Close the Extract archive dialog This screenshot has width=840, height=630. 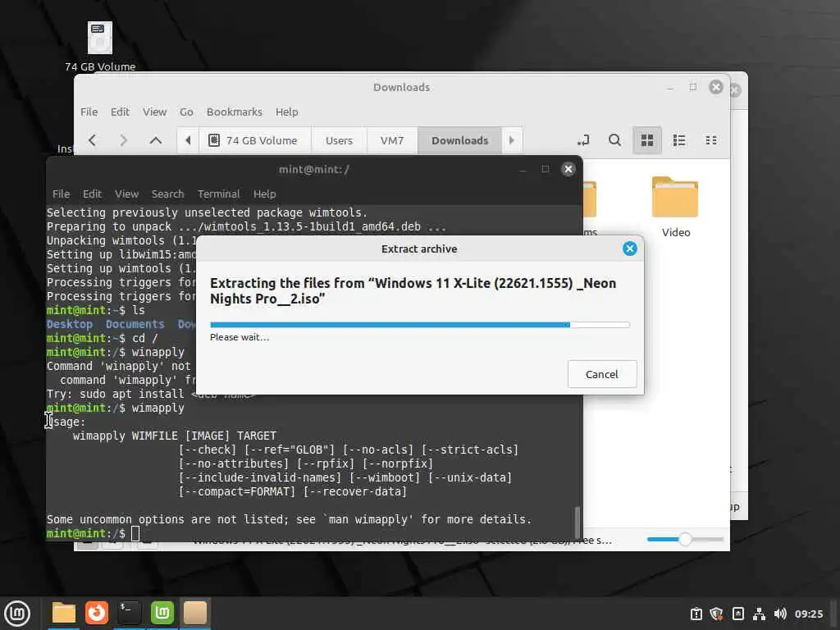[630, 249]
